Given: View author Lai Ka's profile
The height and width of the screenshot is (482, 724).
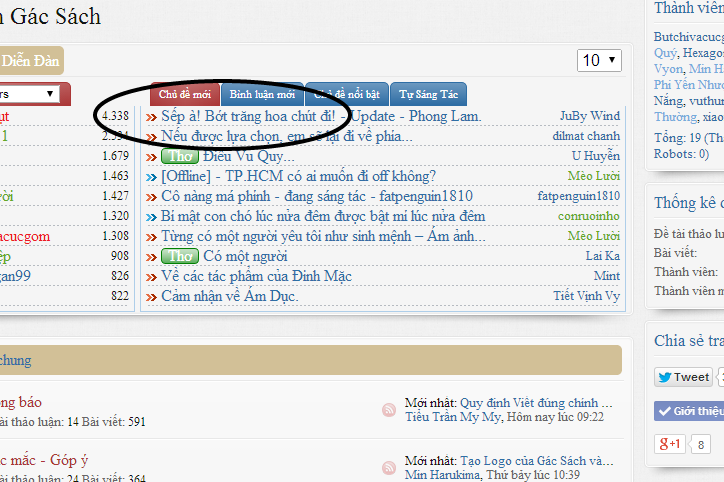Looking at the screenshot, I should [603, 256].
